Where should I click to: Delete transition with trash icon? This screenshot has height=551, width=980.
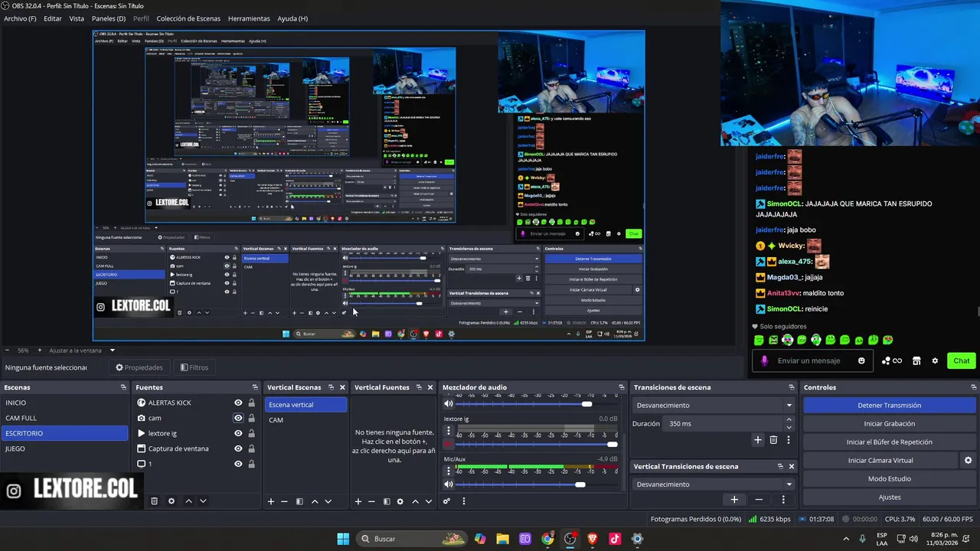click(773, 440)
